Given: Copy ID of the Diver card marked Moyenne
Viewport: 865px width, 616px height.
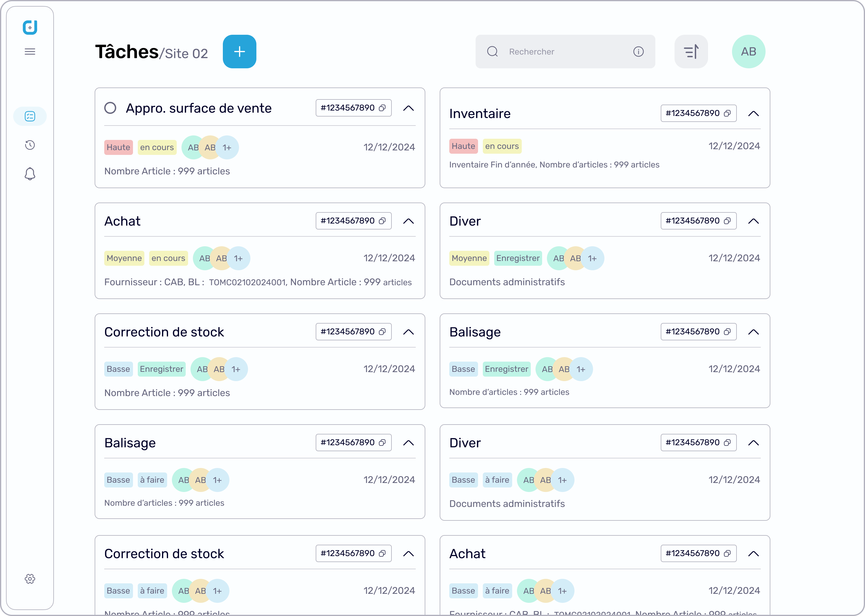Looking at the screenshot, I should point(727,221).
